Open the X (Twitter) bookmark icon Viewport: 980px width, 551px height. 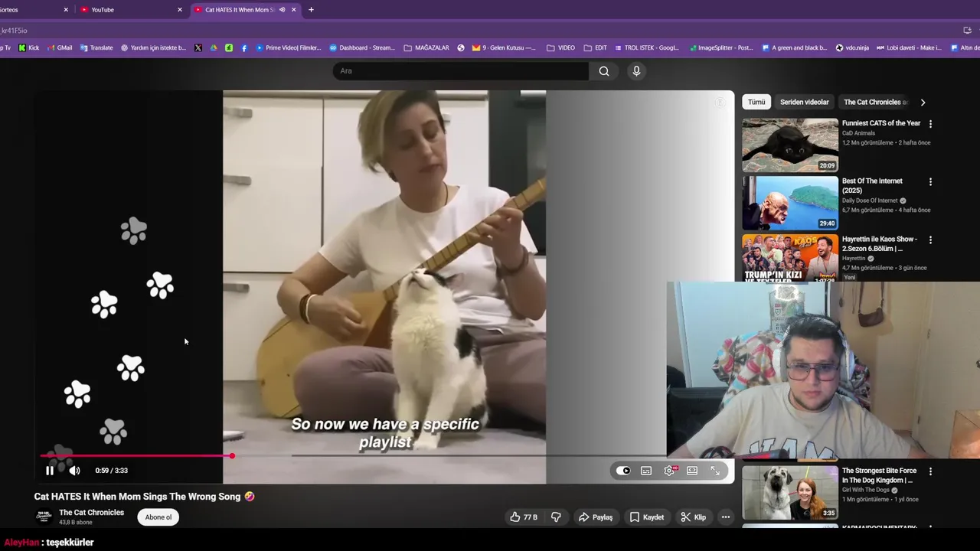(198, 47)
